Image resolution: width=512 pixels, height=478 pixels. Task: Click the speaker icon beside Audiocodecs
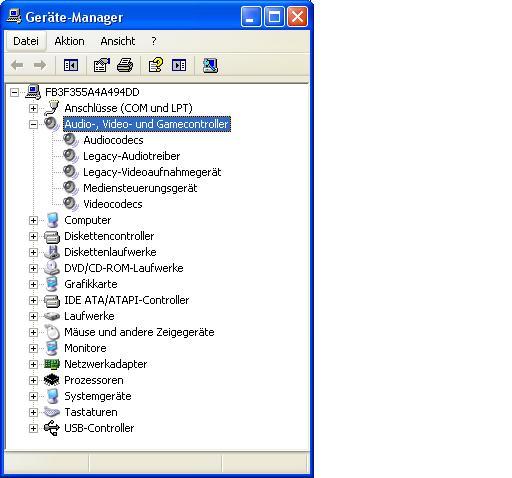(x=71, y=140)
